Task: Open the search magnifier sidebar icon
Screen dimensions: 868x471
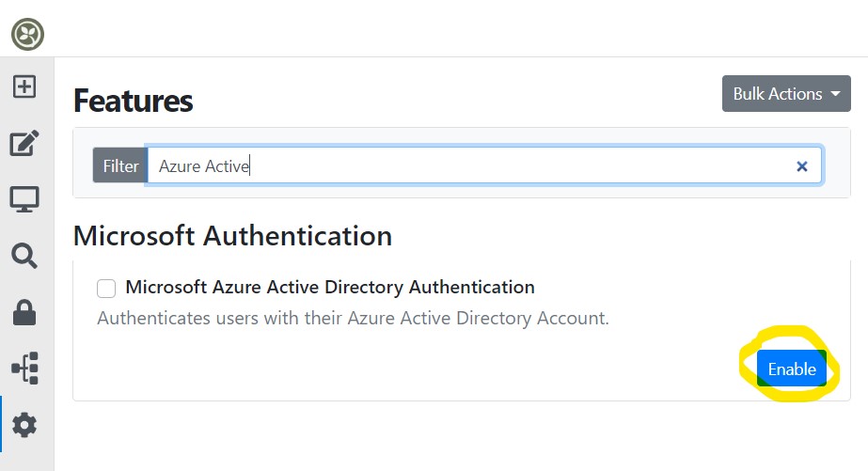Action: 24,256
